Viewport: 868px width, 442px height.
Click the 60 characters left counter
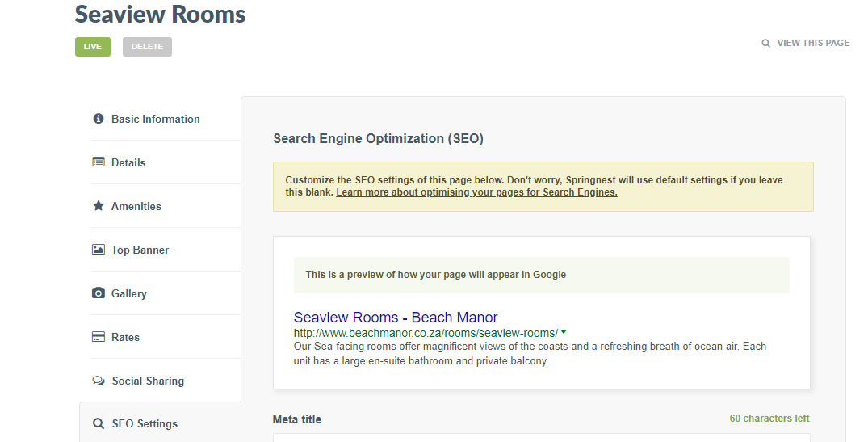point(769,419)
